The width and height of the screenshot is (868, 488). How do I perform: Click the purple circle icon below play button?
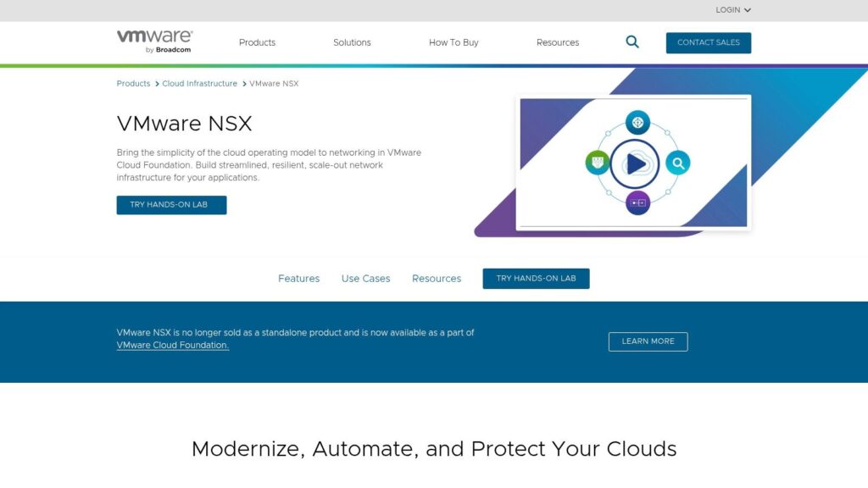(637, 202)
